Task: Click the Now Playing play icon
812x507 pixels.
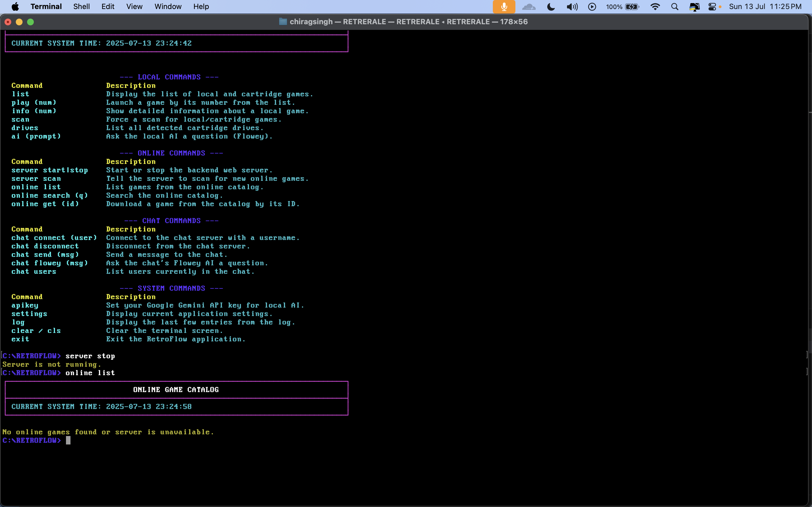Action: tap(592, 7)
